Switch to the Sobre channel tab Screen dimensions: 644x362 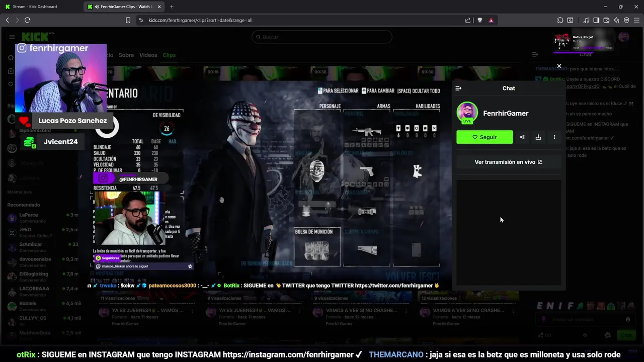pyautogui.click(x=126, y=55)
